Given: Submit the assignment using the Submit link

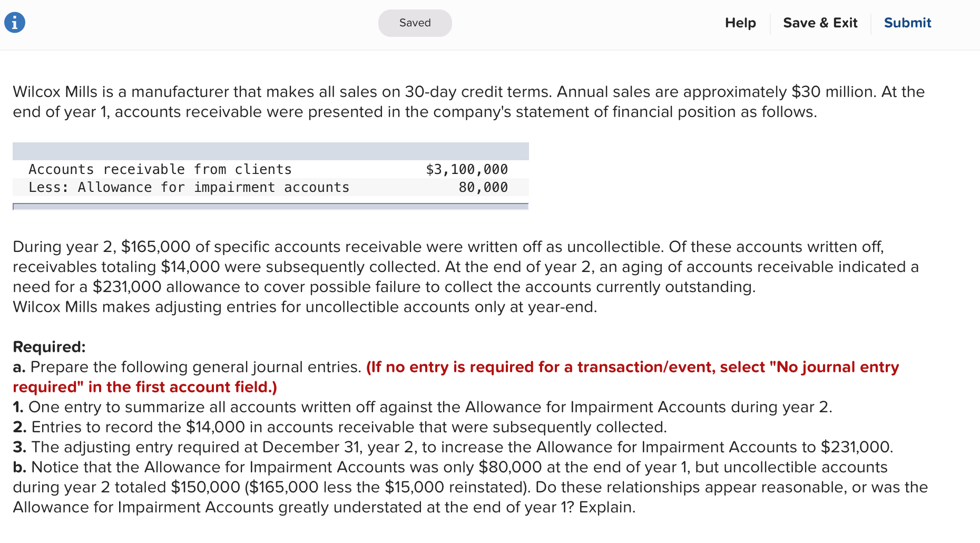Looking at the screenshot, I should coord(907,23).
